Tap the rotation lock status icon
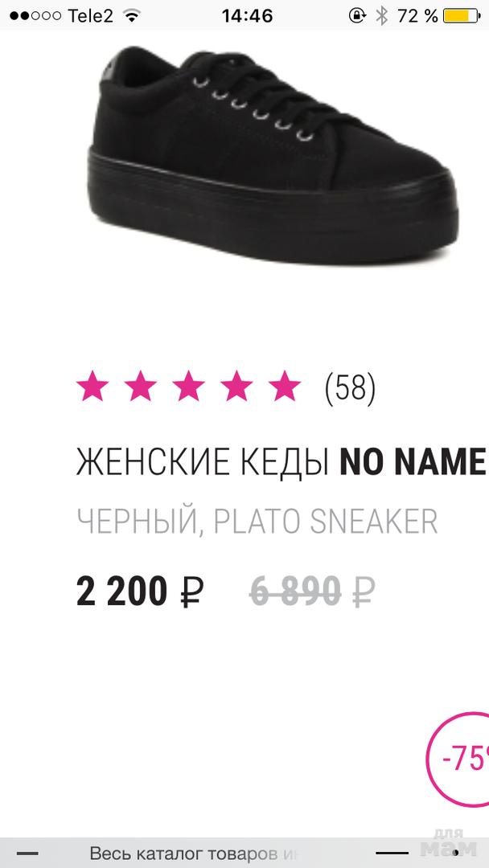489x868 pixels. point(357,15)
